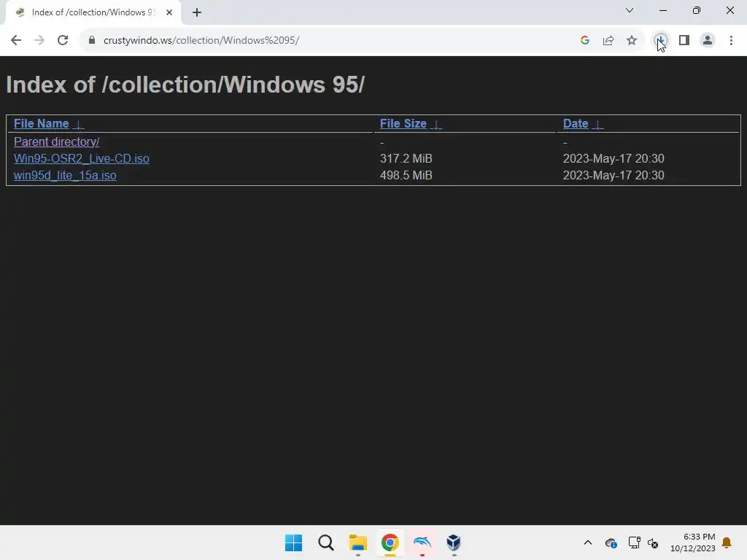The height and width of the screenshot is (560, 747).
Task: Sort by File Size column header
Action: coord(403,124)
